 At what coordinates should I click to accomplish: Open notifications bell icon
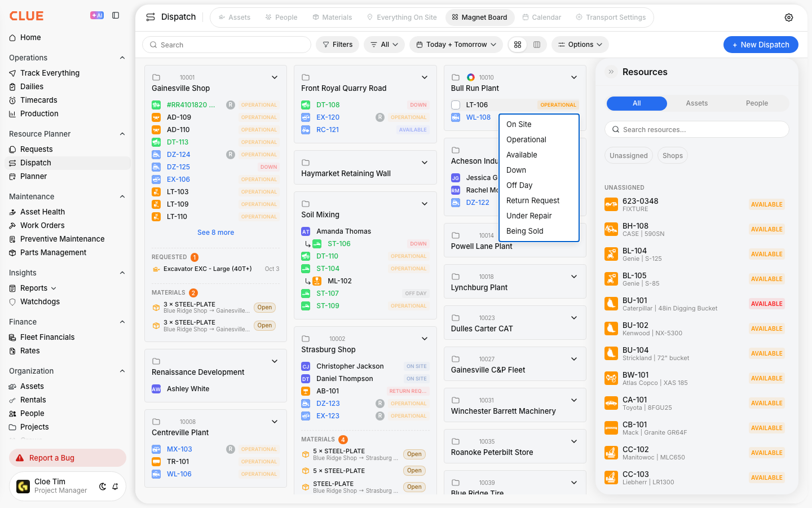[115, 487]
